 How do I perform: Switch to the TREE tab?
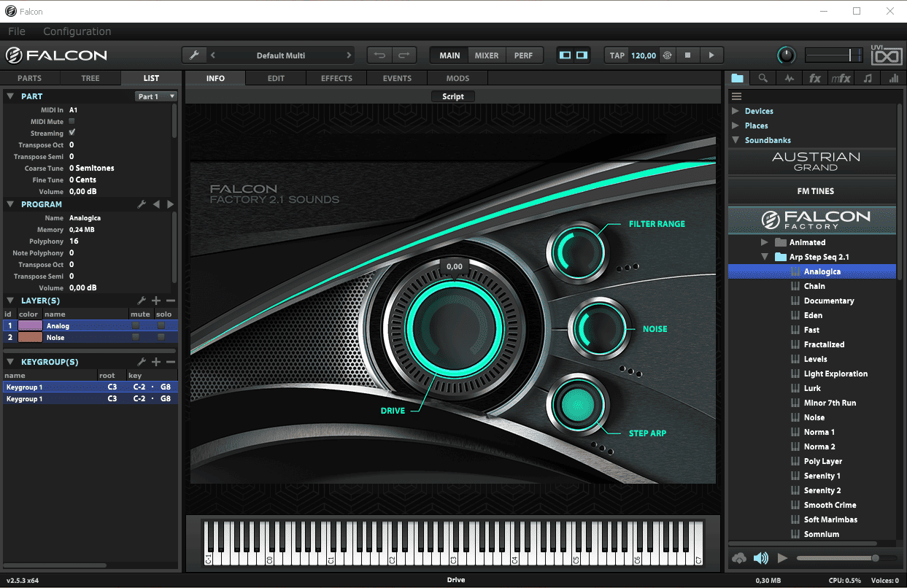click(x=90, y=78)
